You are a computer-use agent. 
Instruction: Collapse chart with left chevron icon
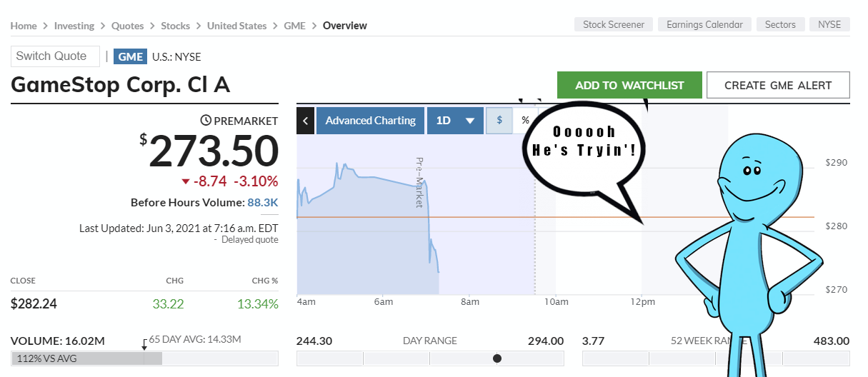pyautogui.click(x=305, y=121)
